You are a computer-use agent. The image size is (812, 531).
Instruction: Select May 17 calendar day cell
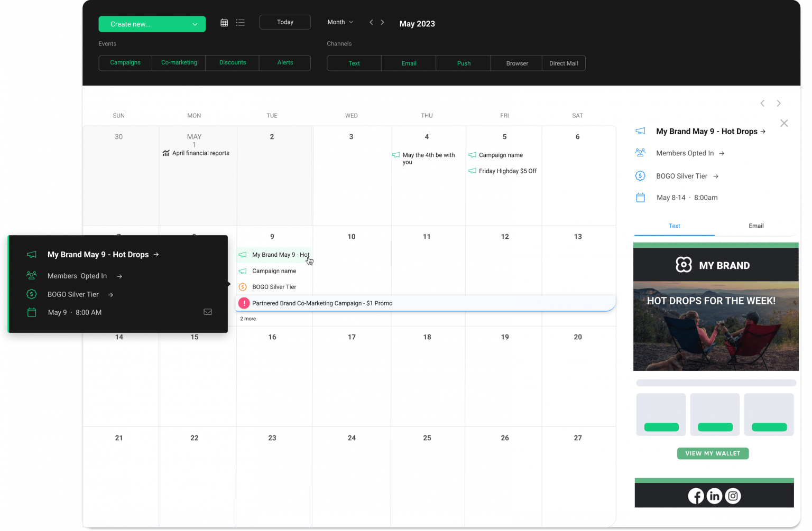352,376
